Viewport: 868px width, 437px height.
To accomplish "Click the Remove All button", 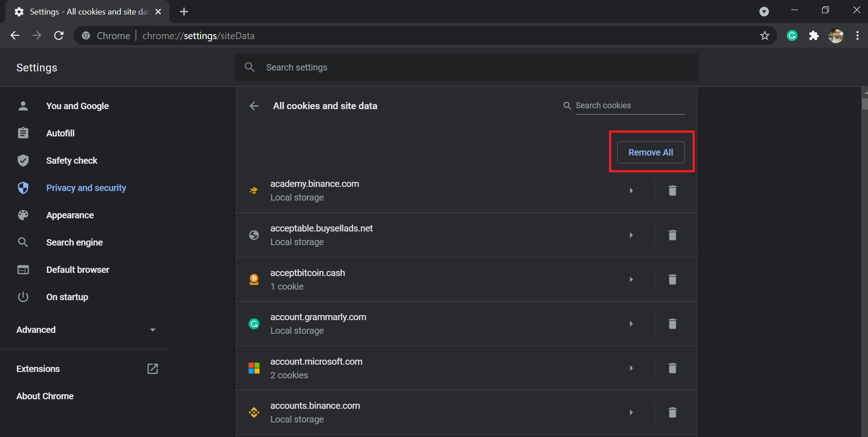I will coord(650,152).
